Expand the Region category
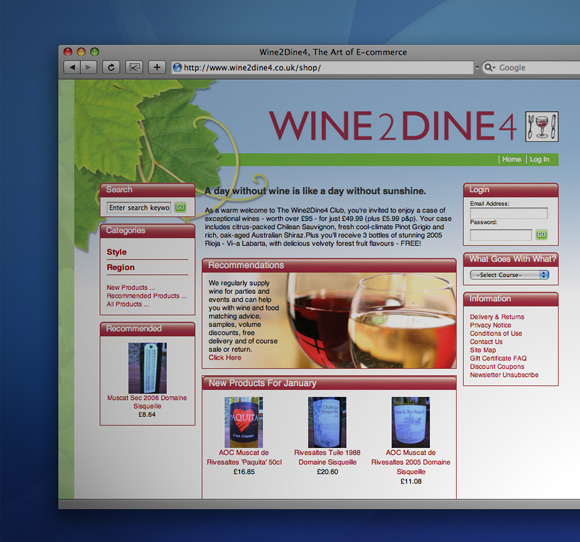The width and height of the screenshot is (580, 542). 121,267
